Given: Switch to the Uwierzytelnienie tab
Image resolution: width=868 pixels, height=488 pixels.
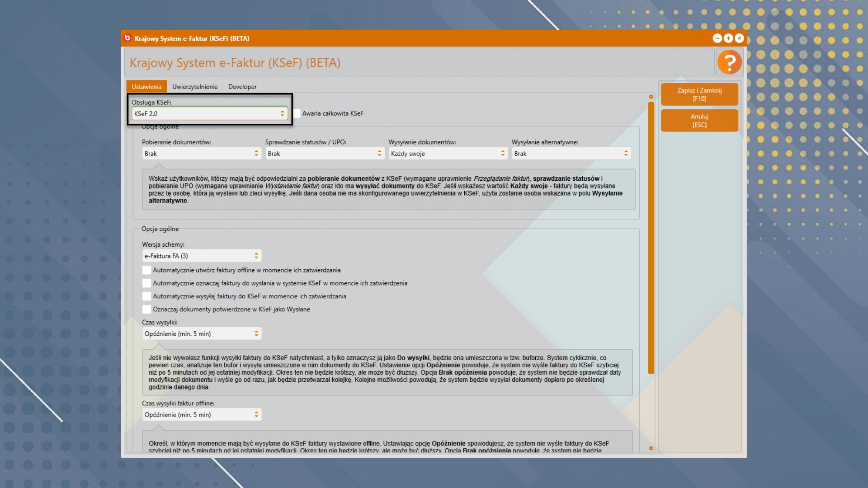Looking at the screenshot, I should 195,87.
